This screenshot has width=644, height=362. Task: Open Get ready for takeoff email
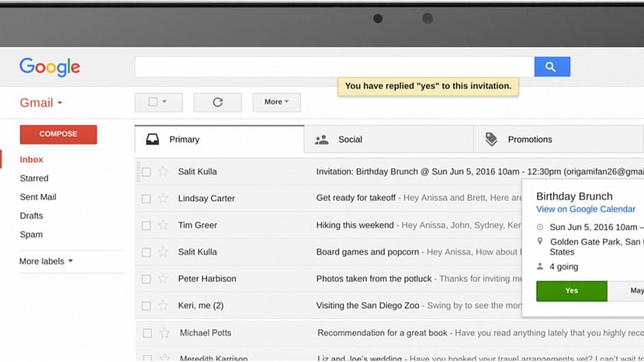[356, 198]
